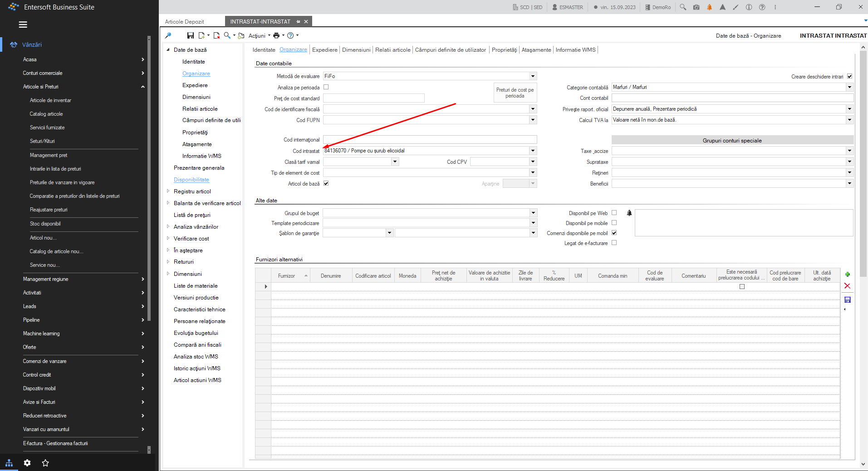This screenshot has height=471, width=868.
Task: Open the hamburger menu in the sidebar
Action: [23, 25]
